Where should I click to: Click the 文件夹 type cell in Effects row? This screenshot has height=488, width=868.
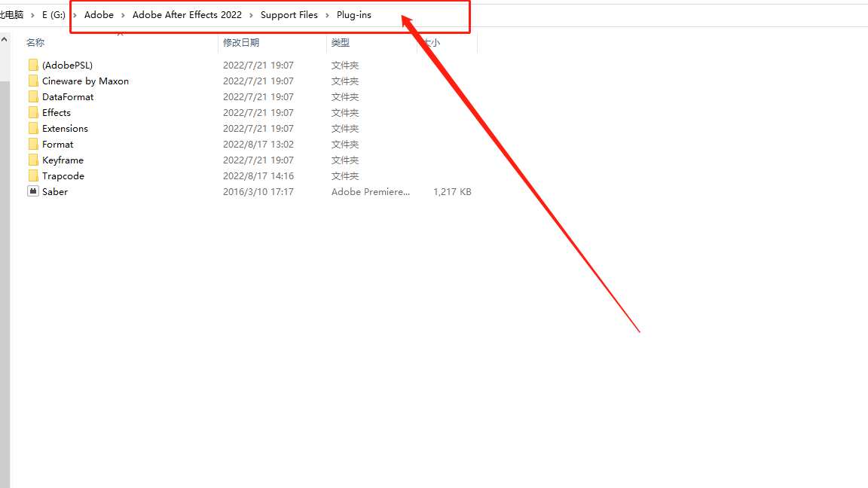pyautogui.click(x=345, y=113)
